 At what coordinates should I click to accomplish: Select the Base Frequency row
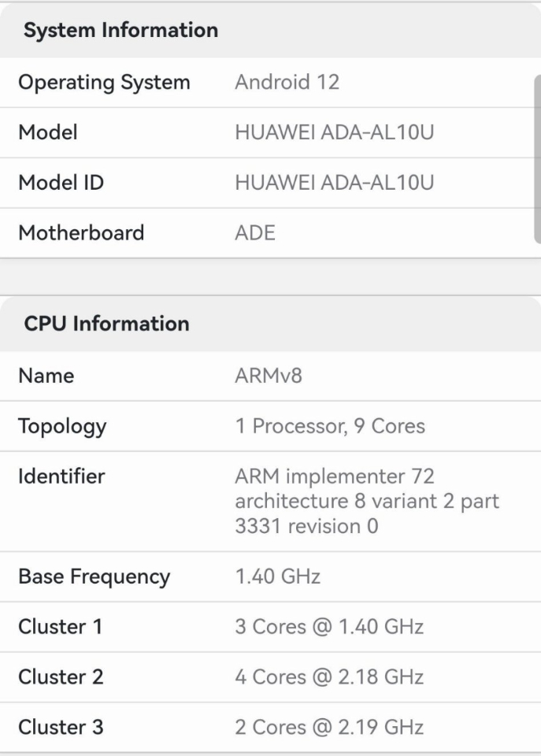(x=271, y=576)
